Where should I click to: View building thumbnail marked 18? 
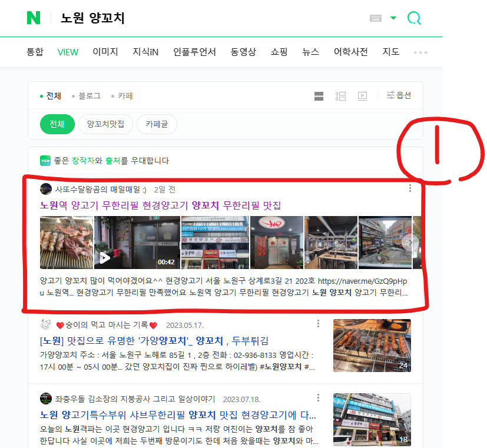click(x=372, y=420)
